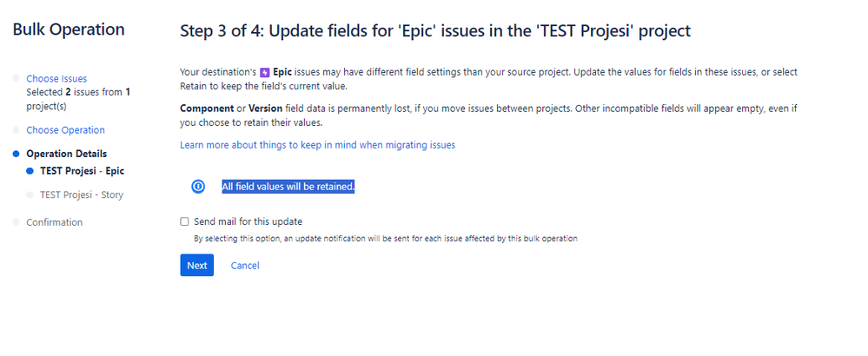The width and height of the screenshot is (868, 356).
Task: Select Operation Details in the step list
Action: pos(66,154)
